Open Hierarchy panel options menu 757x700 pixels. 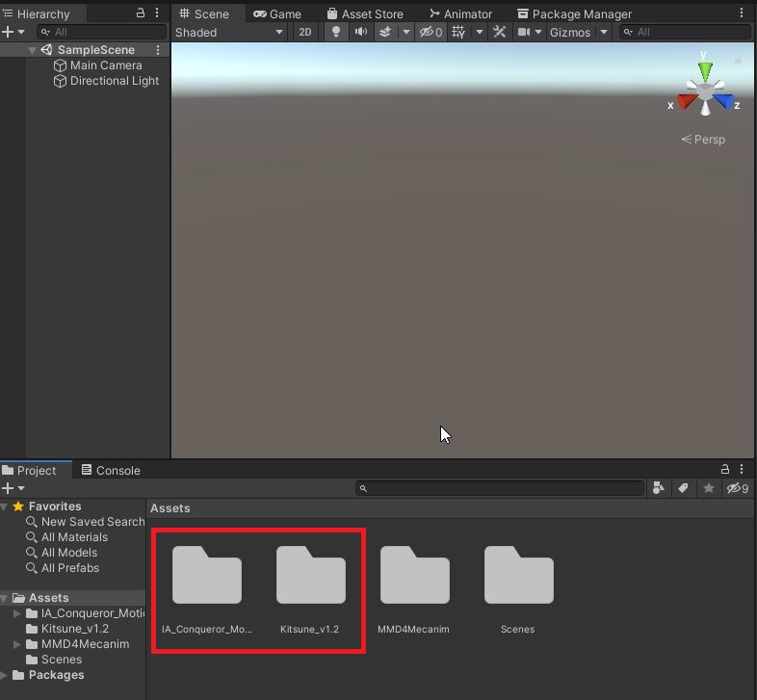pos(157,13)
